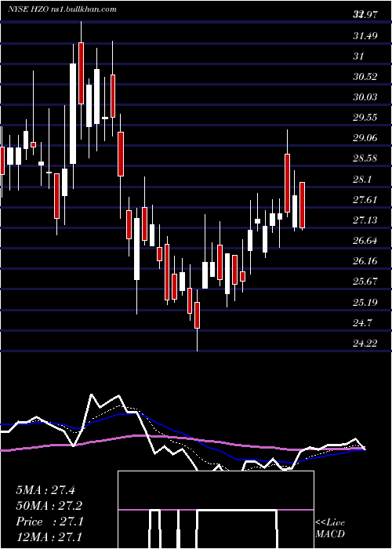
Task: Click the 30.52 price axis label
Action: (x=365, y=77)
